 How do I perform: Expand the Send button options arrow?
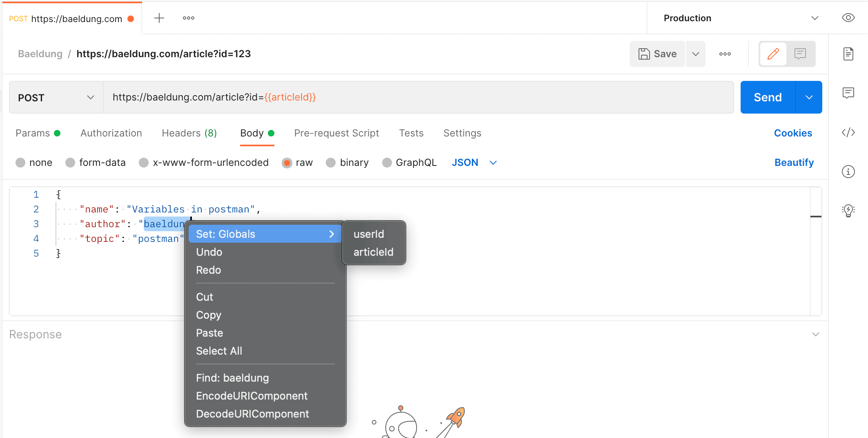point(809,97)
